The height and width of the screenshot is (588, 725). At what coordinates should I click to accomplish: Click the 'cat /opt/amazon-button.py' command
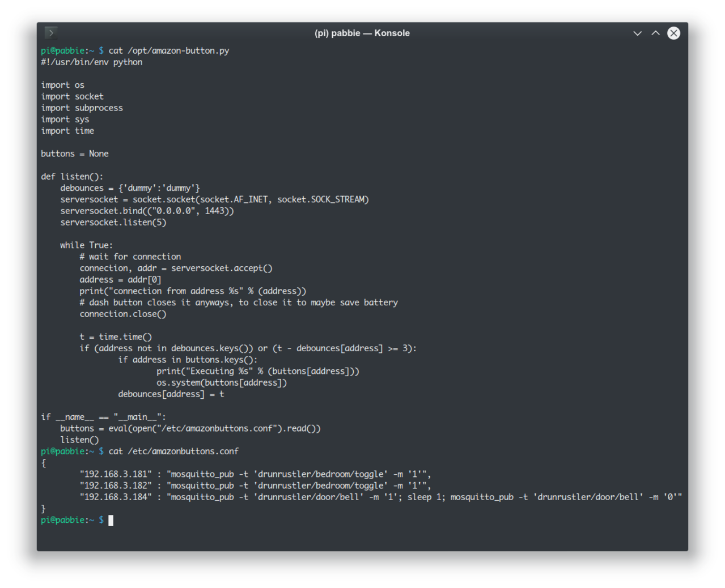[x=169, y=51]
